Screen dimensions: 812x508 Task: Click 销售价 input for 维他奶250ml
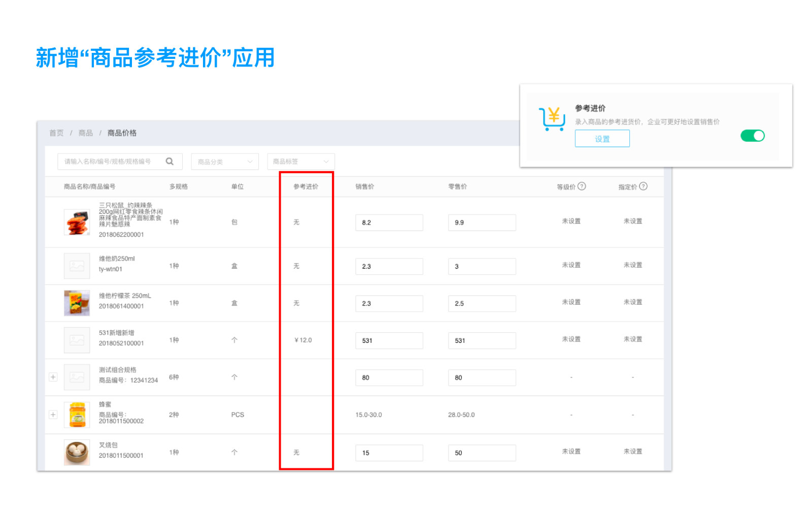pos(389,266)
